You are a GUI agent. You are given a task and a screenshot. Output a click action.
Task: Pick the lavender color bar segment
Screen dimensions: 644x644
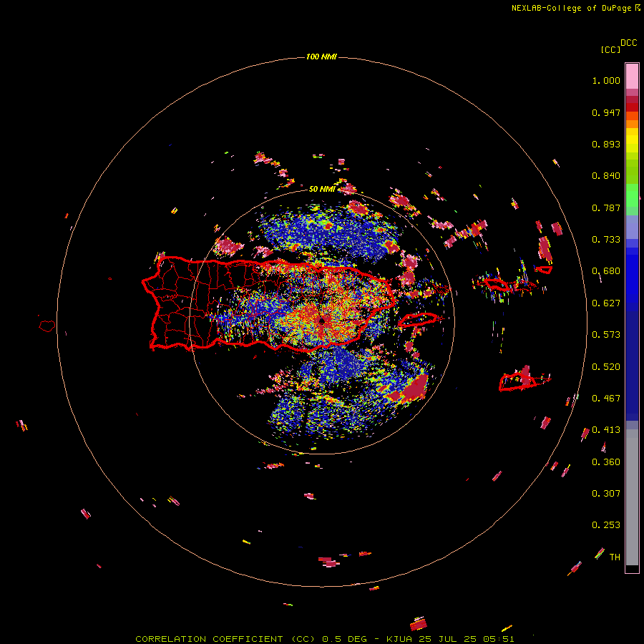[632, 227]
